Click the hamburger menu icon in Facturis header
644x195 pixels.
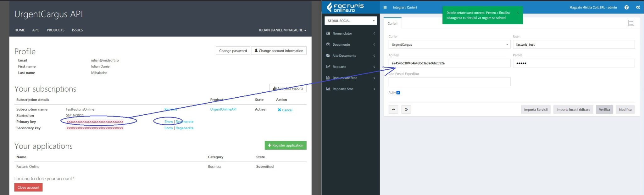point(385,7)
